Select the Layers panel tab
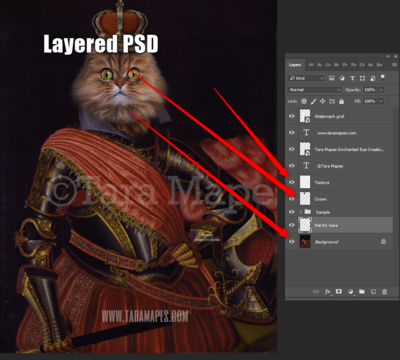The image size is (400, 360). pyautogui.click(x=295, y=65)
